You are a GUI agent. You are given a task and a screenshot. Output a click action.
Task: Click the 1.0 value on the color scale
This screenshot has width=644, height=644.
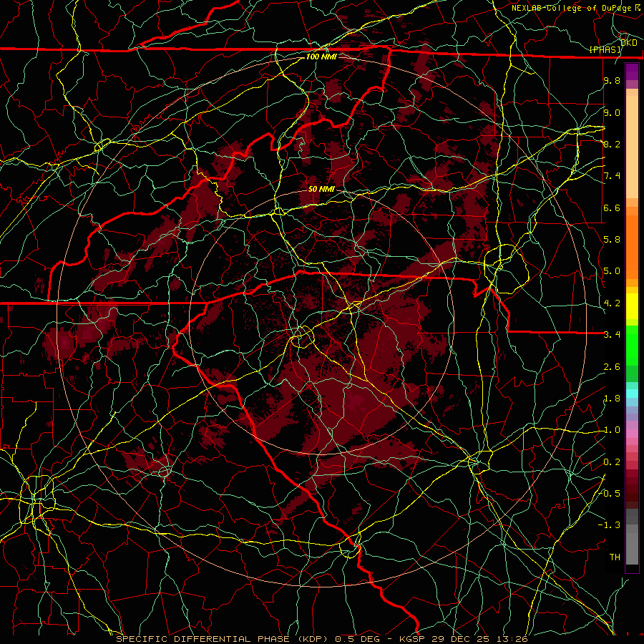pos(612,430)
